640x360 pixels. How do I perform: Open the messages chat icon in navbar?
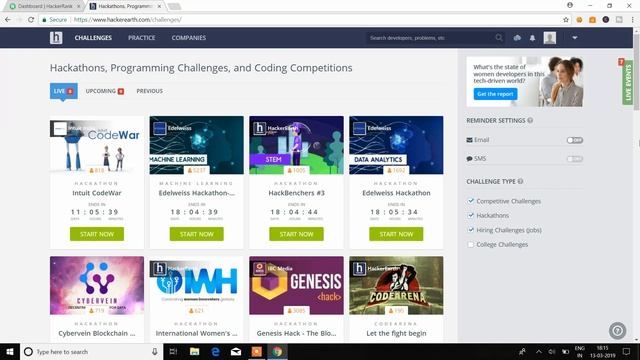pos(517,38)
